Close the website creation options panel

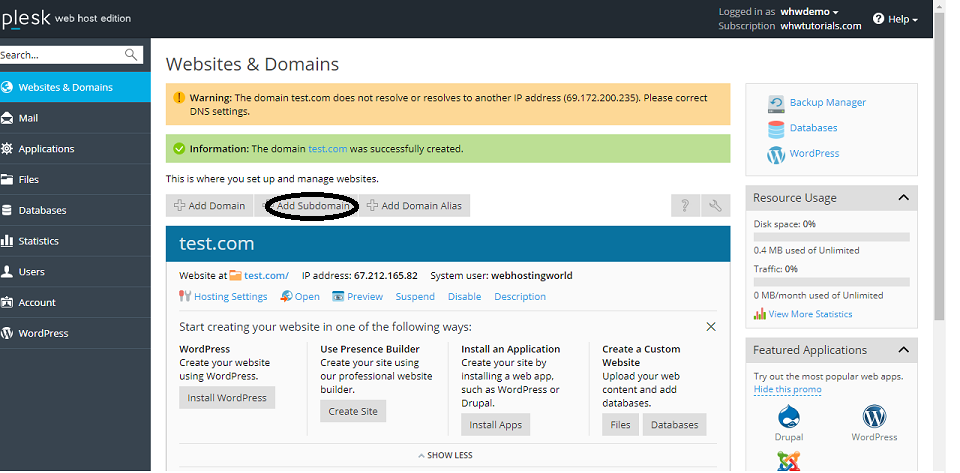pos(711,327)
